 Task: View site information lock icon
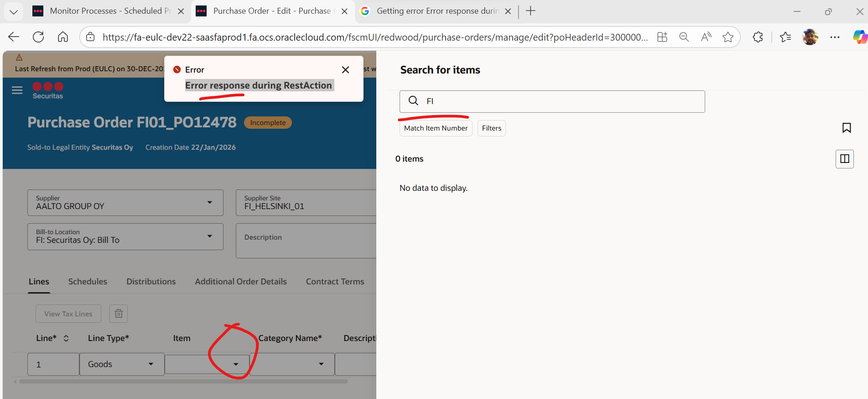90,37
